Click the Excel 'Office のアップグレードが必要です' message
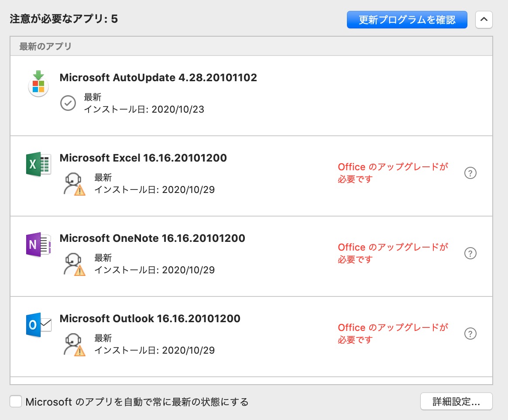This screenshot has width=508, height=420. [393, 173]
